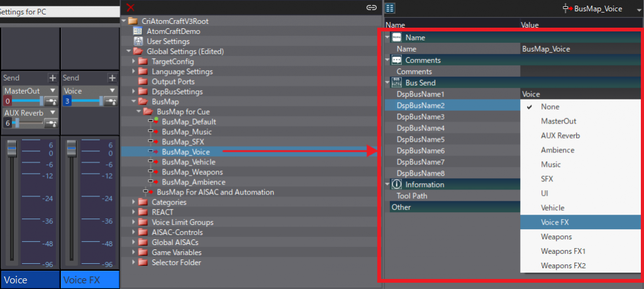Select the Voice FX mixer channel label
This screenshot has width=644, height=289.
point(89,280)
